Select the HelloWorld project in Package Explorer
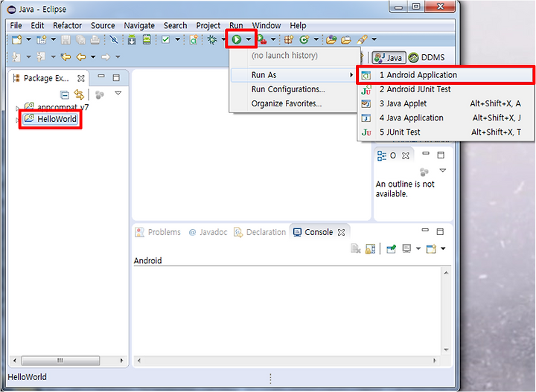Image resolution: width=536 pixels, height=392 pixels. pos(51,119)
